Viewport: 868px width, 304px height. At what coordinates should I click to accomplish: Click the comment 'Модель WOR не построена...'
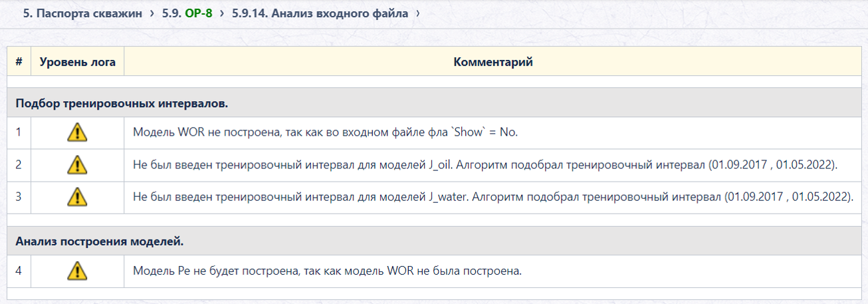click(325, 132)
